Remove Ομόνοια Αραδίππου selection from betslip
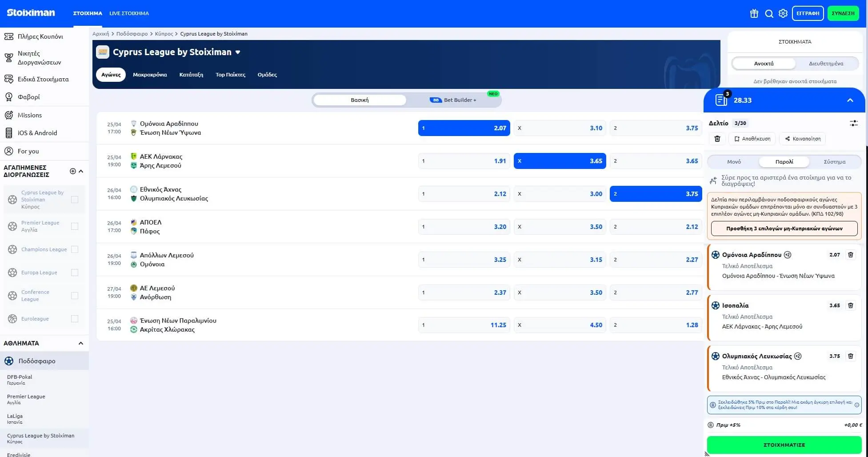The width and height of the screenshot is (868, 457). (x=851, y=255)
